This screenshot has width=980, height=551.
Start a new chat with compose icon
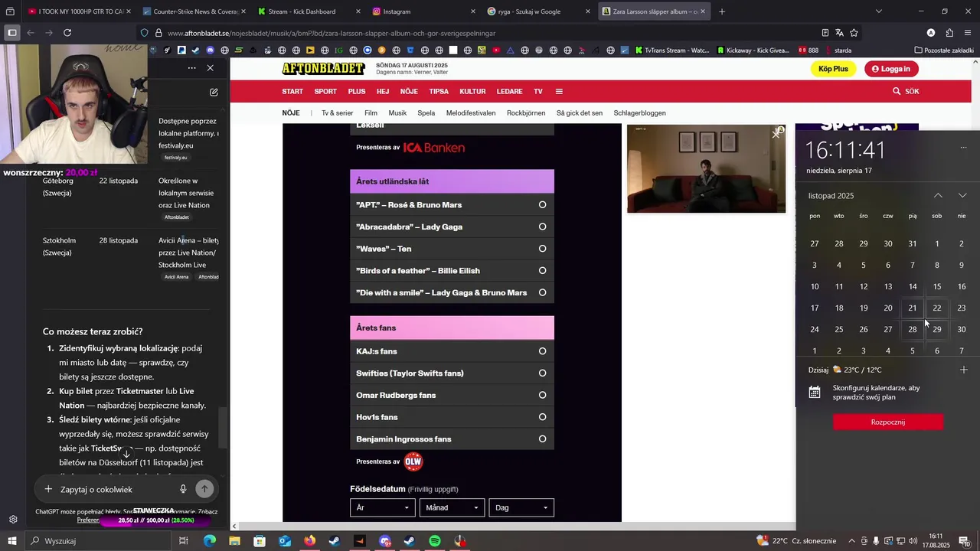(214, 92)
